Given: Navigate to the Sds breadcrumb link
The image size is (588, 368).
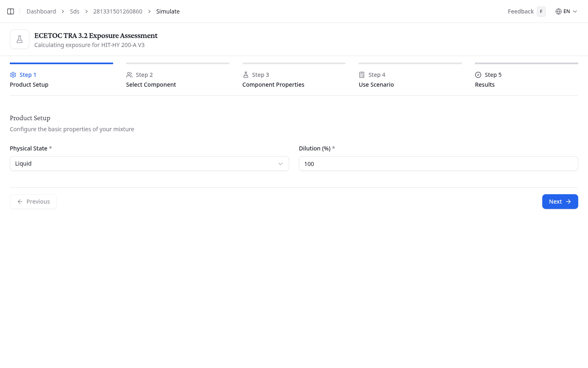Looking at the screenshot, I should point(74,11).
